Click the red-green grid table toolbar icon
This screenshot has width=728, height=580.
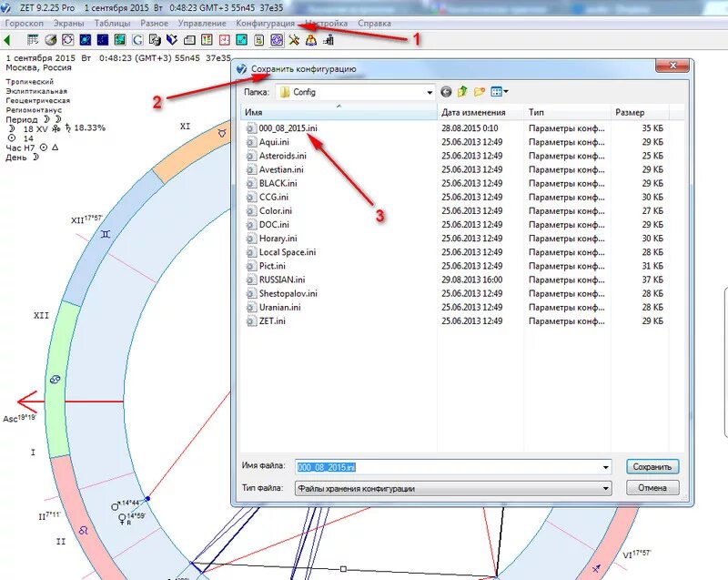(x=207, y=40)
